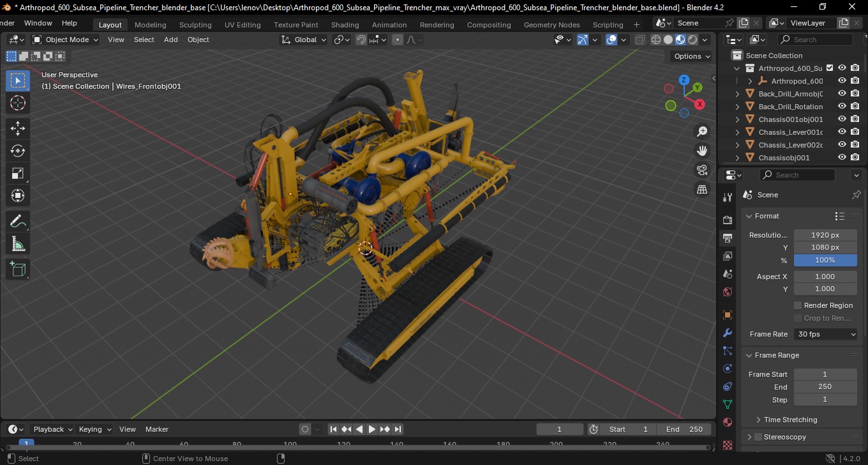The width and height of the screenshot is (868, 465).
Task: Activate the 3D Cursor tool
Action: point(18,103)
